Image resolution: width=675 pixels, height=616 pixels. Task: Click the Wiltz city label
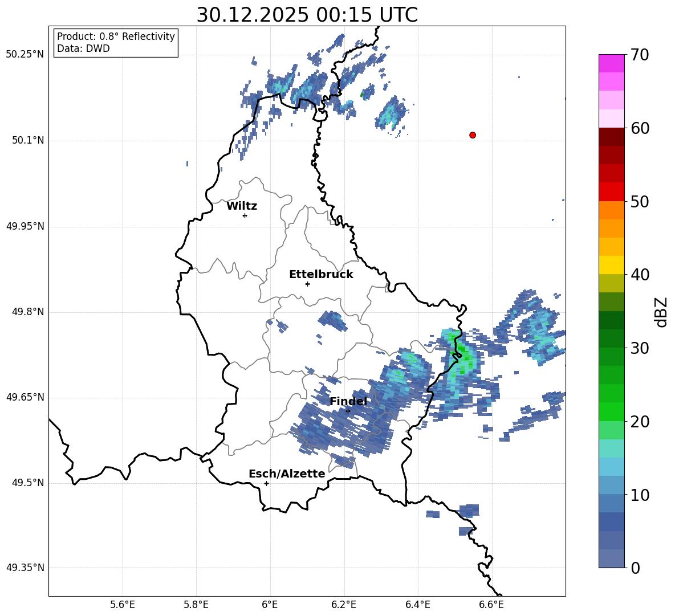[x=242, y=206]
